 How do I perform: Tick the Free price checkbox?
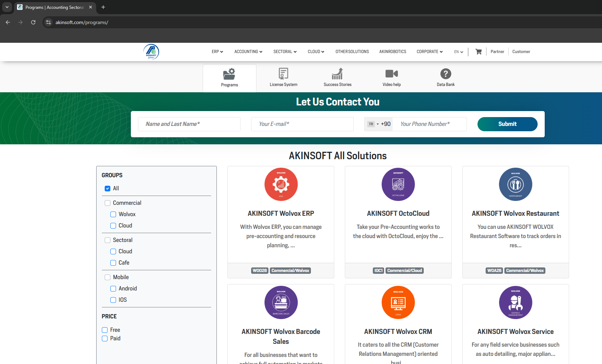[x=105, y=330]
